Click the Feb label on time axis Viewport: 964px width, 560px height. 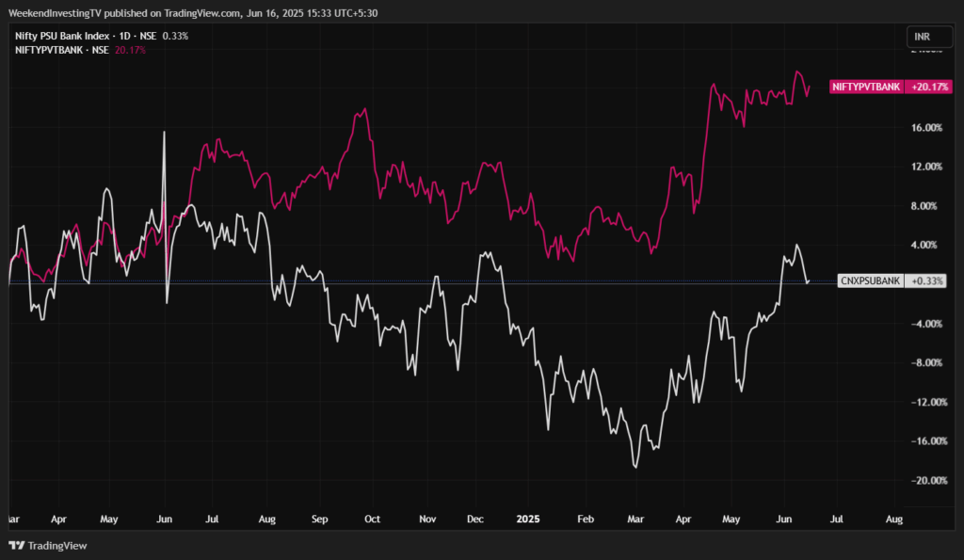click(586, 520)
